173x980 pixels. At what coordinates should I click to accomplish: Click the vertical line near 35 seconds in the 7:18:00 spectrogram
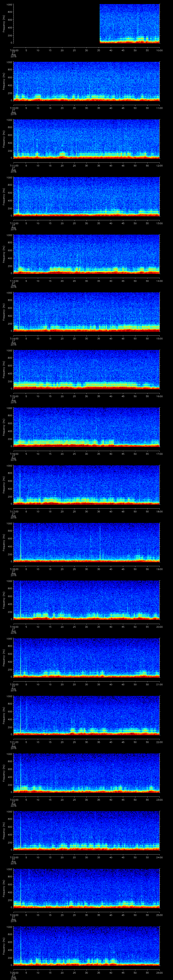[100, 542]
